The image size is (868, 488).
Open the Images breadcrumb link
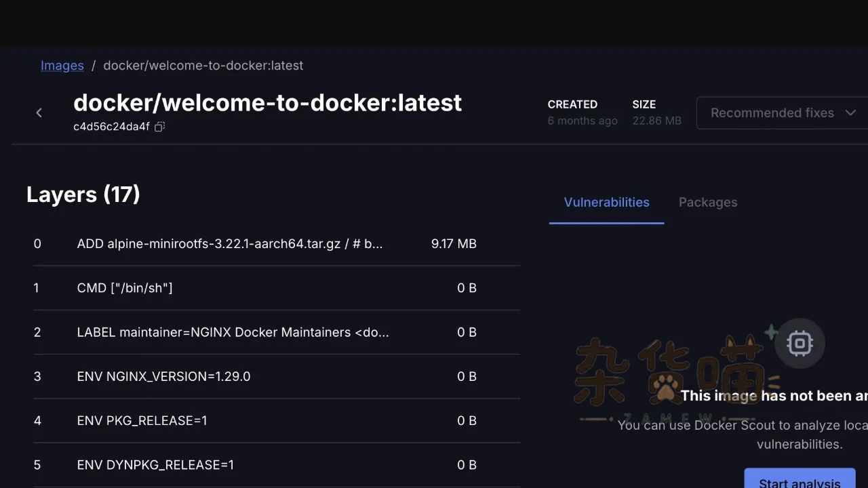[x=62, y=66]
